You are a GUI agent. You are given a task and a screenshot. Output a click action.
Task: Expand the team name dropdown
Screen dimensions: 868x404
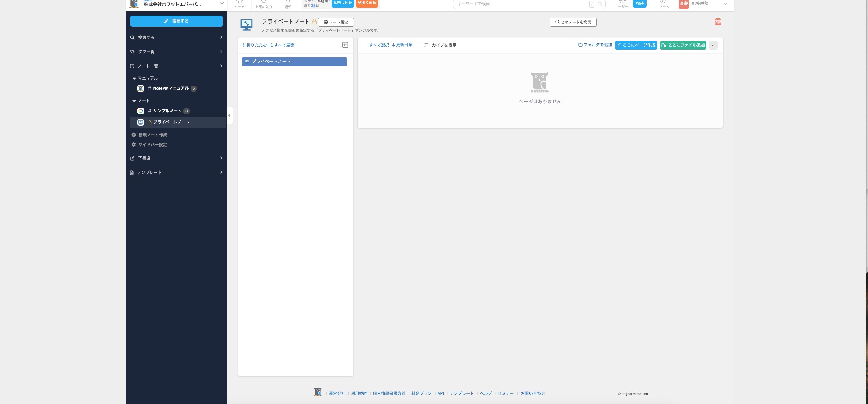pyautogui.click(x=222, y=3)
